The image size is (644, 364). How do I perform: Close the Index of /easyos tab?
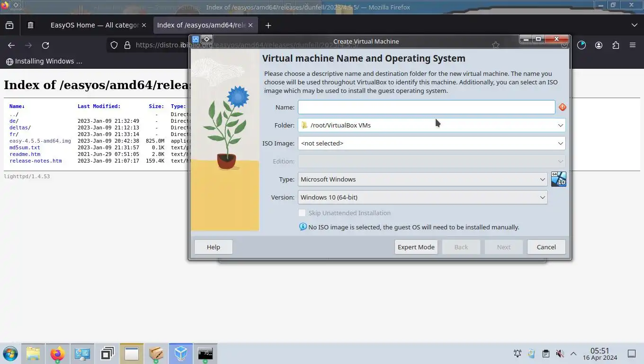coord(250,25)
